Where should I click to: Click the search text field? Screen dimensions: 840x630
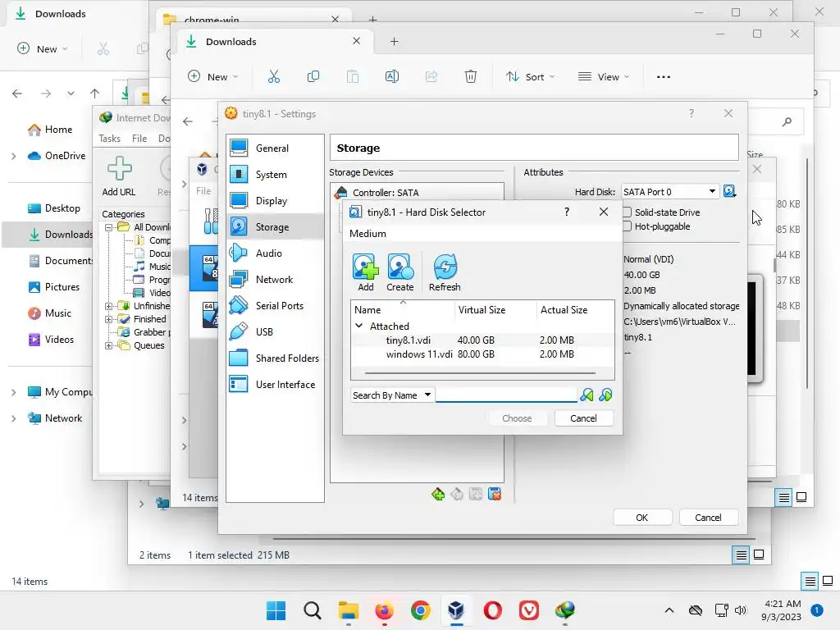point(506,395)
